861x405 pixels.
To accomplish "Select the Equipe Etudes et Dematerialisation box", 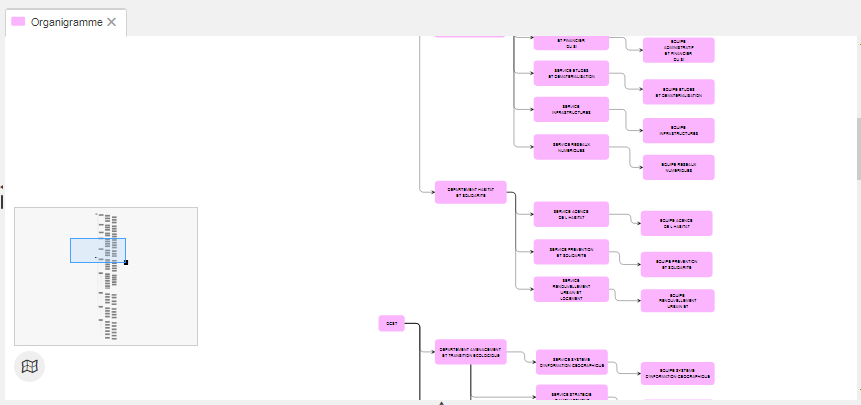I will pos(678,92).
